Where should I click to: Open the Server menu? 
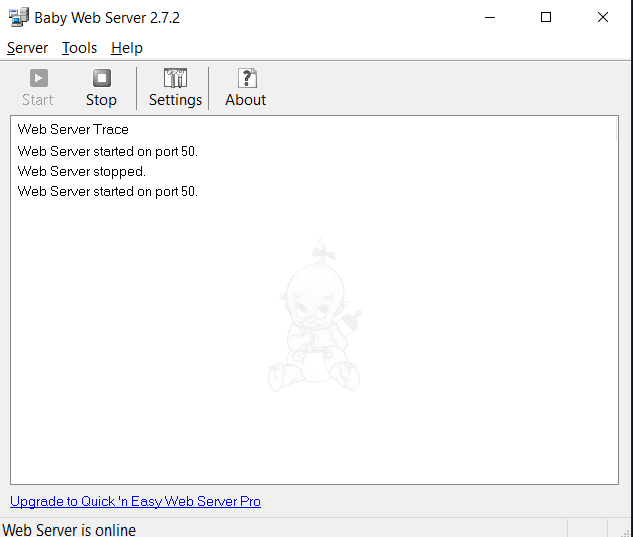click(27, 48)
